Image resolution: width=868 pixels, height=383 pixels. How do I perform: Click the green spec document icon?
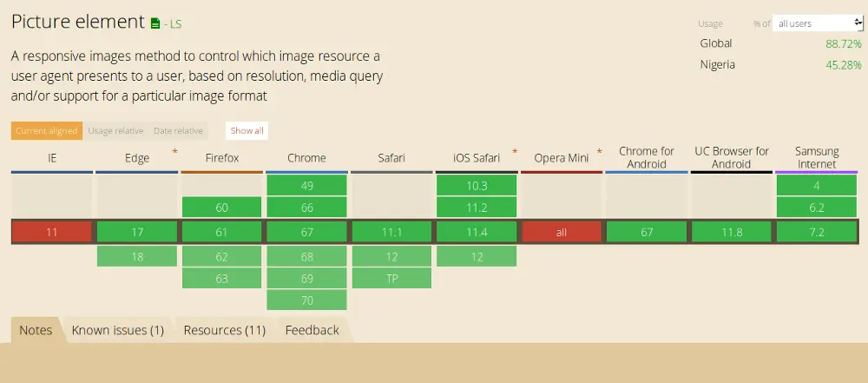click(155, 23)
